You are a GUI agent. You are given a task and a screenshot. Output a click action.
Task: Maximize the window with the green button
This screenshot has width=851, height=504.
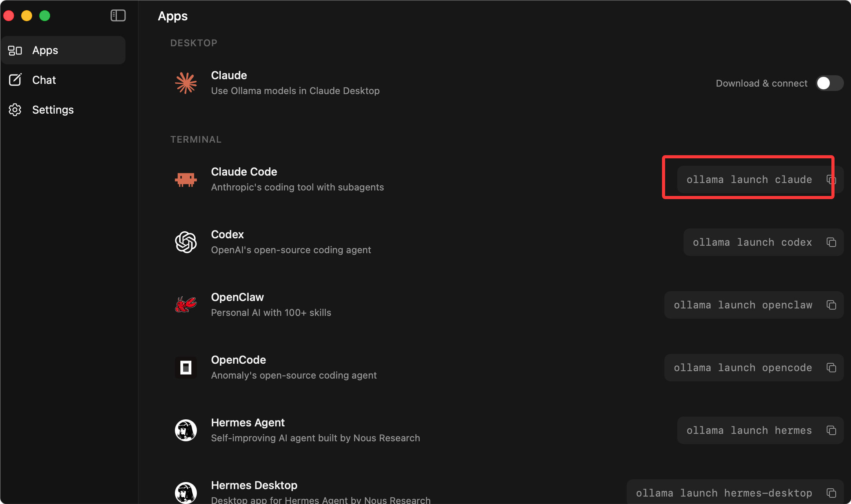pos(45,16)
